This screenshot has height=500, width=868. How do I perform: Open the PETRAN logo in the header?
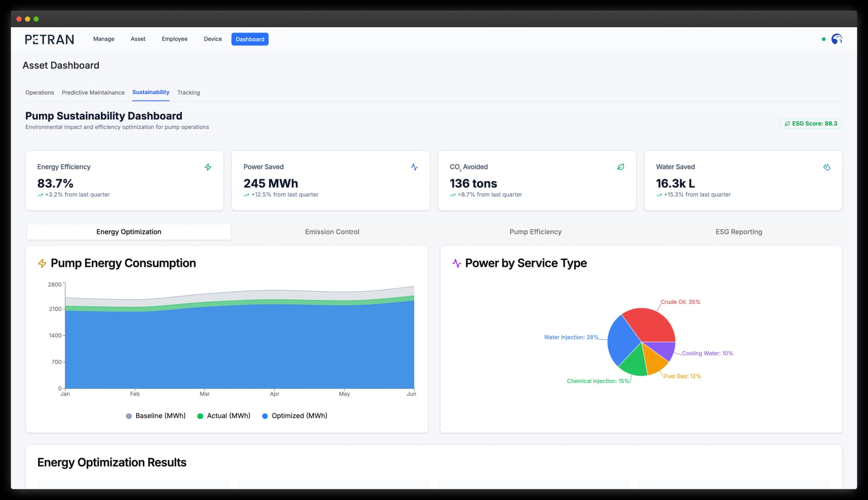coord(49,39)
